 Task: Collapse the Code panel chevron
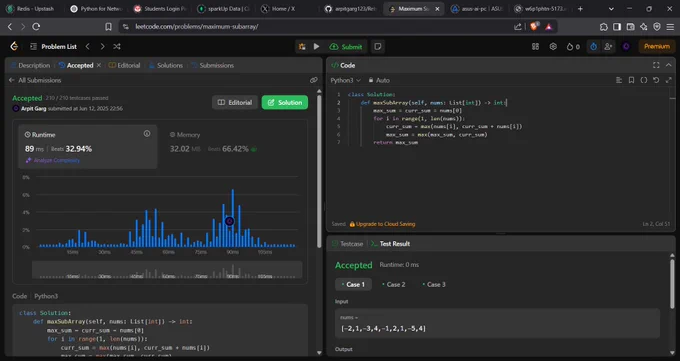coord(669,65)
